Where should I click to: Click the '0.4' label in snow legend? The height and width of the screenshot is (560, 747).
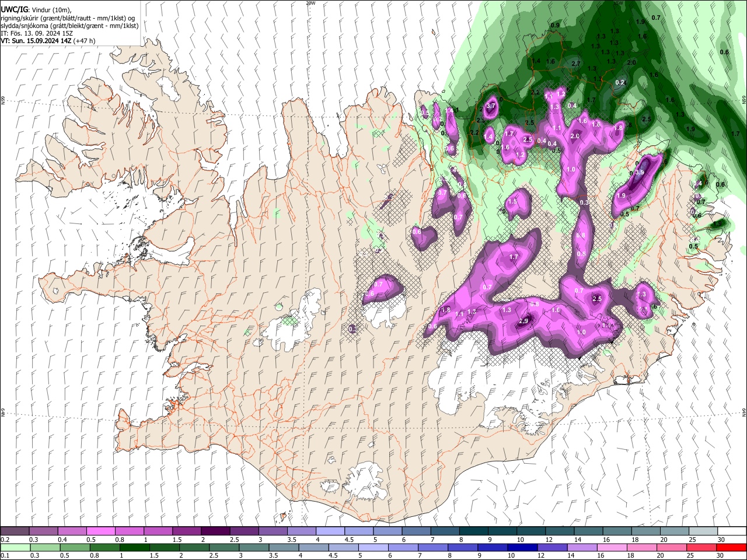pos(62,540)
